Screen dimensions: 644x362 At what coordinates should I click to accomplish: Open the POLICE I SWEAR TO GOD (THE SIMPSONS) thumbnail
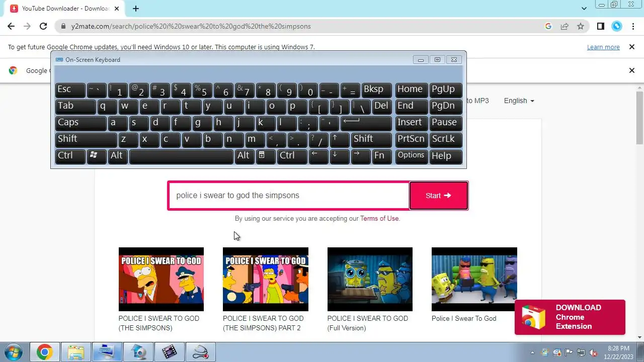point(161,279)
